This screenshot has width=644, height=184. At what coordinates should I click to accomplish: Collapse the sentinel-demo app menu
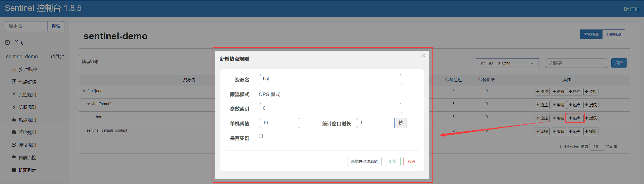point(35,56)
